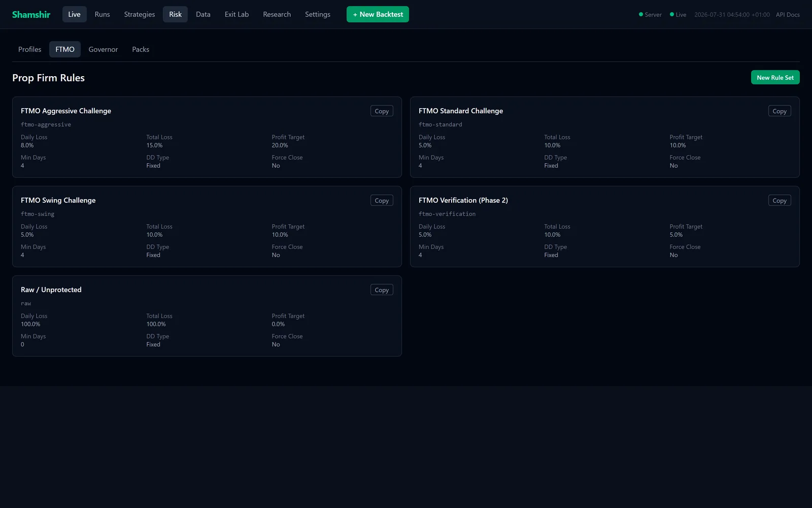Open the Packs sub-tab
Viewport: 812px width, 508px height.
tap(141, 49)
